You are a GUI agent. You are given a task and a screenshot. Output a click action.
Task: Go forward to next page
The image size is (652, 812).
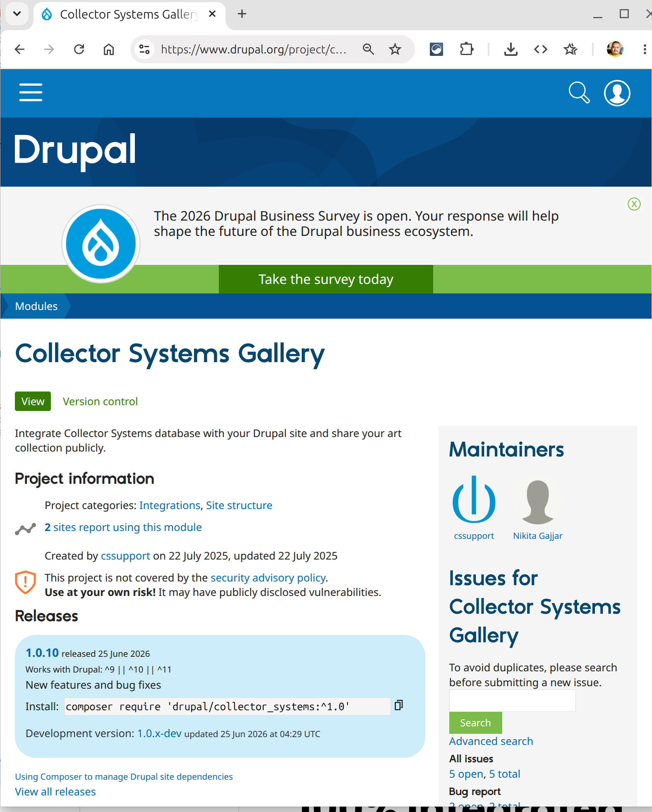[49, 50]
